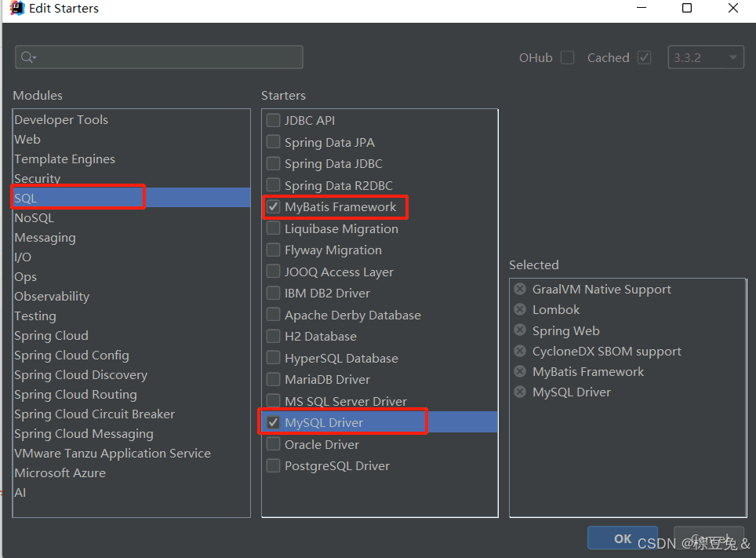Toggle the OHub checkbox
The image size is (756, 558).
(x=568, y=57)
